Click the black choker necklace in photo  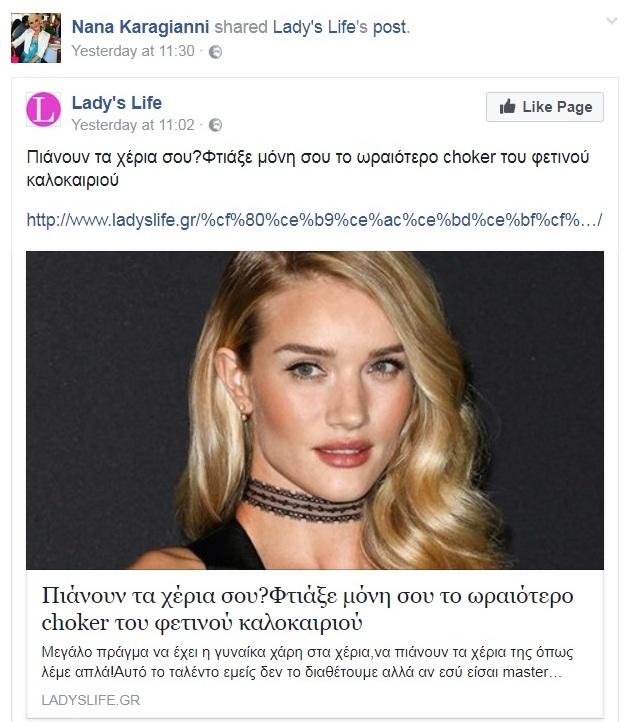[x=303, y=499]
